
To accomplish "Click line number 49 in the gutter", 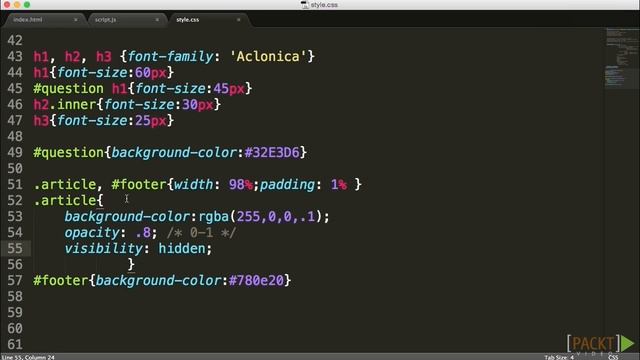I will pos(15,152).
